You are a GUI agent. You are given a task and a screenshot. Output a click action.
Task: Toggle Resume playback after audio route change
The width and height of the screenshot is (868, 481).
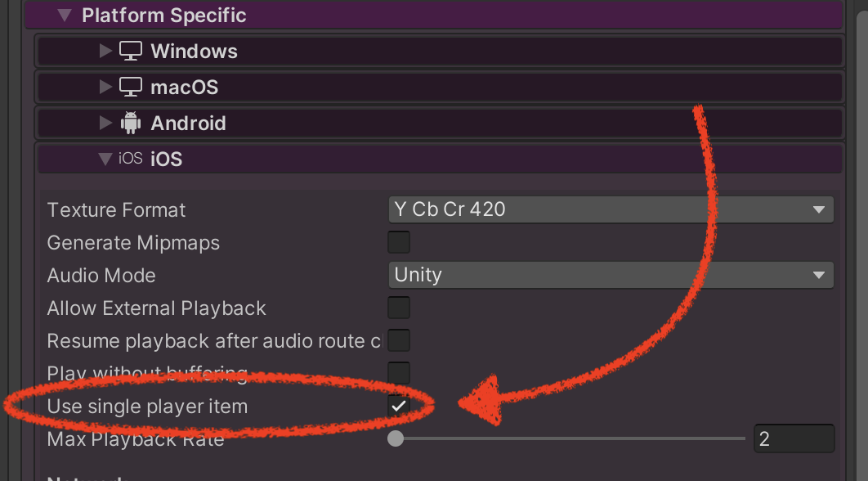[399, 339]
